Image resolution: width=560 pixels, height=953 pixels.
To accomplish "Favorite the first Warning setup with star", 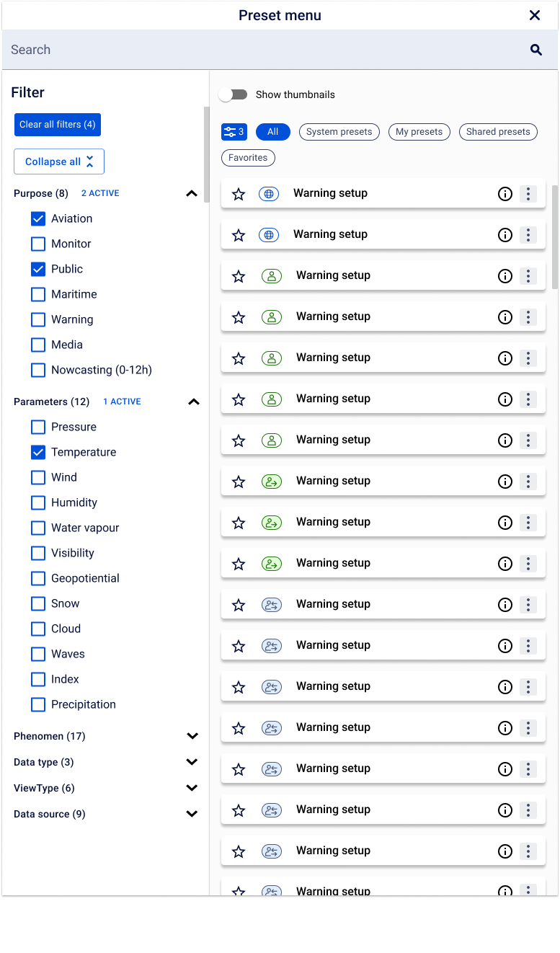I will click(239, 194).
